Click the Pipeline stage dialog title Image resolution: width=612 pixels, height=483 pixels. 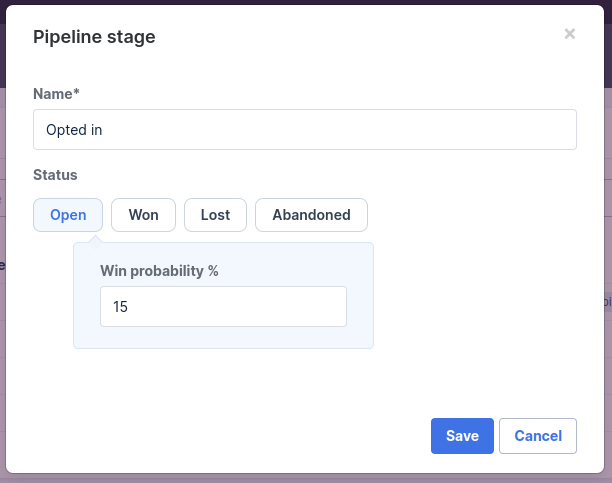[x=94, y=37]
